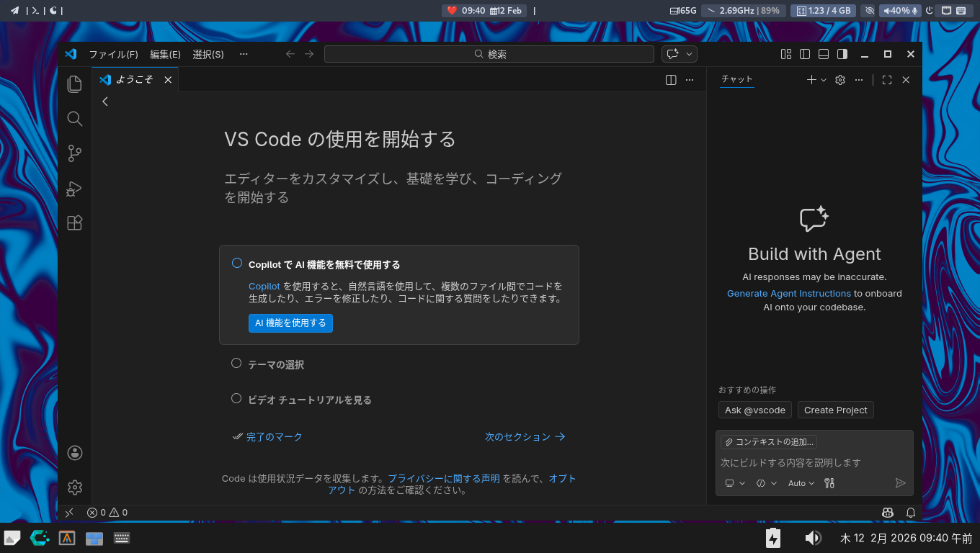Click the 次のセクション link
980x553 pixels.
(525, 437)
